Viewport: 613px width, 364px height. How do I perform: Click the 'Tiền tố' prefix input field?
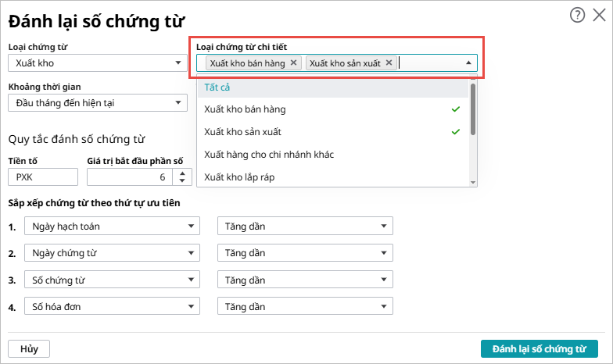point(42,177)
